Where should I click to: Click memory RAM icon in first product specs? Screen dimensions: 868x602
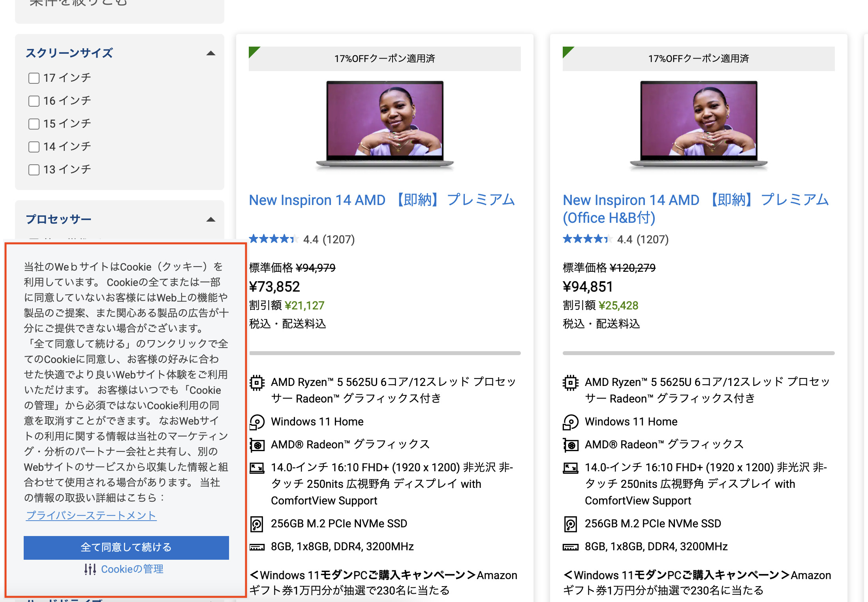(257, 547)
